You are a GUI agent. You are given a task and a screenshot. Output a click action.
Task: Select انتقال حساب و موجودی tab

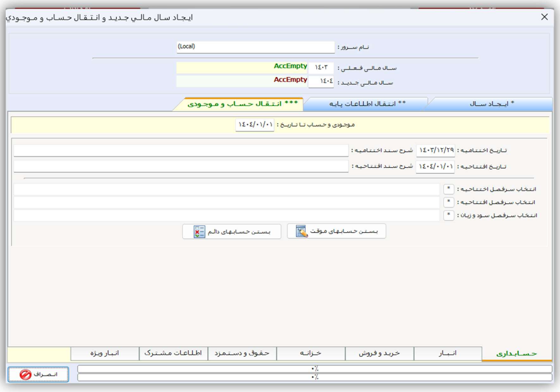tap(242, 104)
